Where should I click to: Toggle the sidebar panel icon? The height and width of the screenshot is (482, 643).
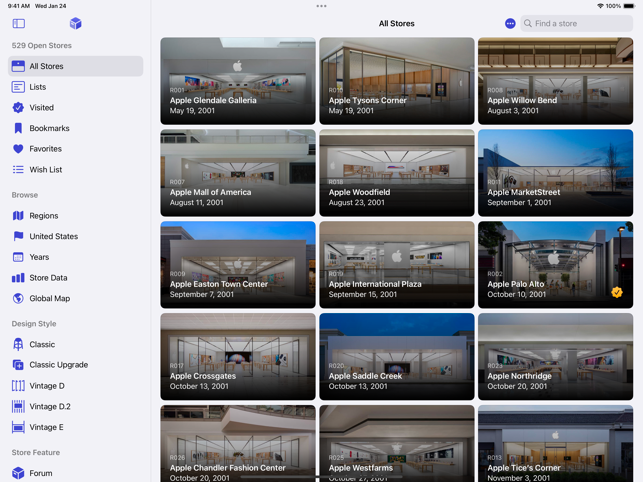click(x=18, y=23)
